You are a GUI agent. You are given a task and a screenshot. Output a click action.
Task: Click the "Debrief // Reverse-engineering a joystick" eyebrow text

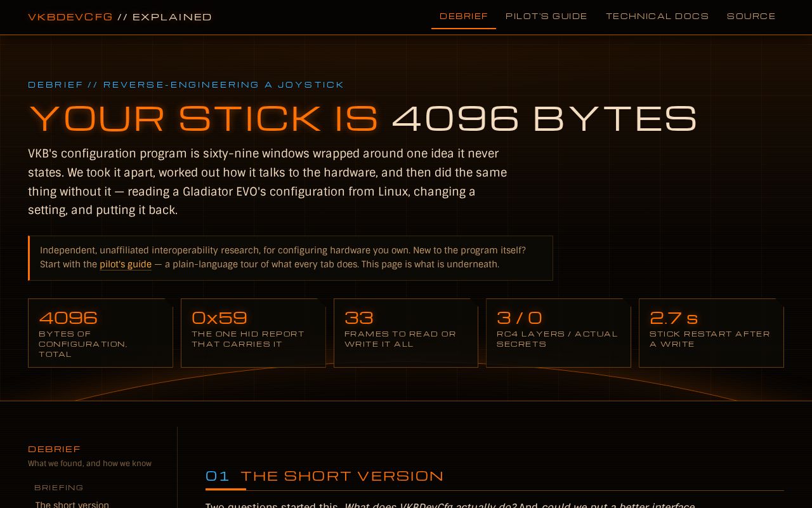186,84
